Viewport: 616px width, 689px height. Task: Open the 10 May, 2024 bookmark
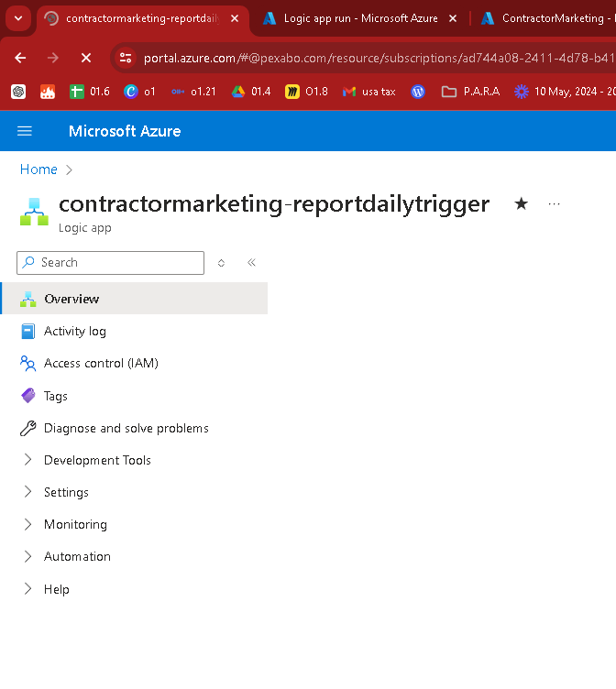point(565,92)
